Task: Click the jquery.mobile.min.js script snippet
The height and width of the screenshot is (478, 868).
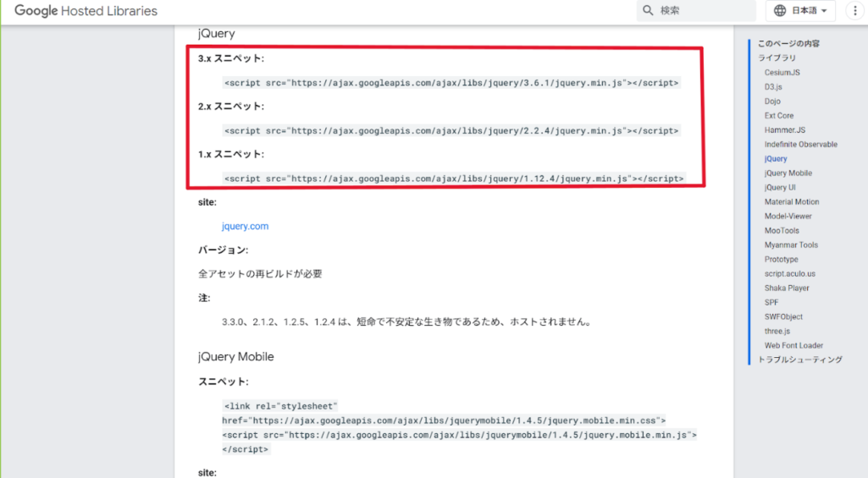Action: click(x=460, y=442)
